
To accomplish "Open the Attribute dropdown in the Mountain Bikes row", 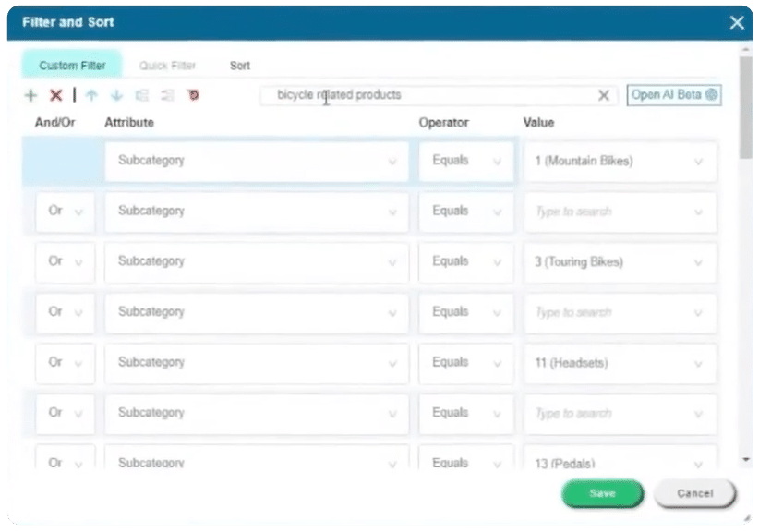I will pos(257,162).
